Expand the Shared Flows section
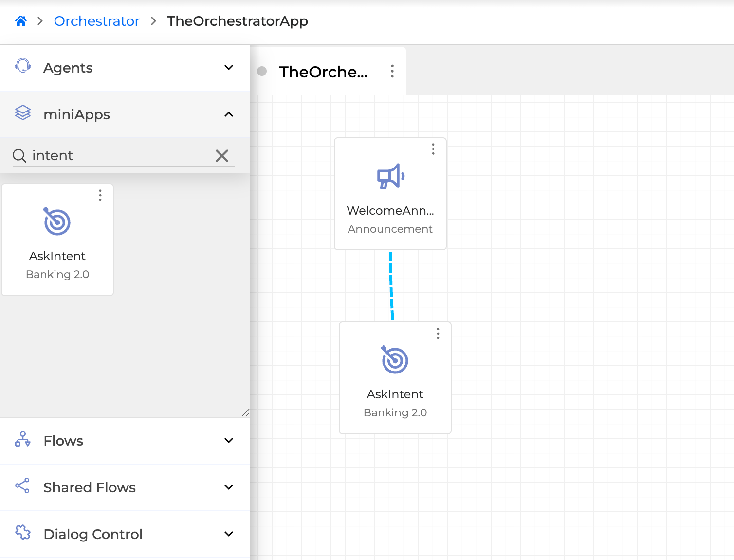 click(228, 487)
